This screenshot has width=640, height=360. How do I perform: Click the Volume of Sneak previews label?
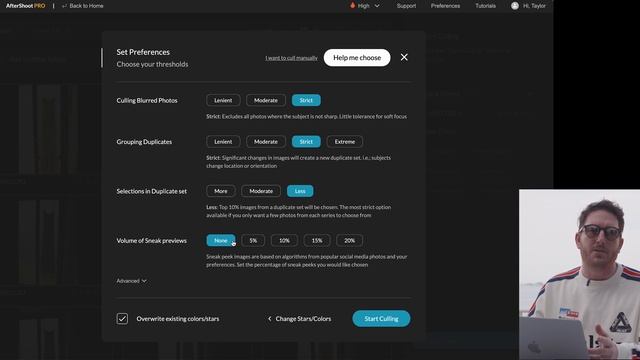point(151,241)
